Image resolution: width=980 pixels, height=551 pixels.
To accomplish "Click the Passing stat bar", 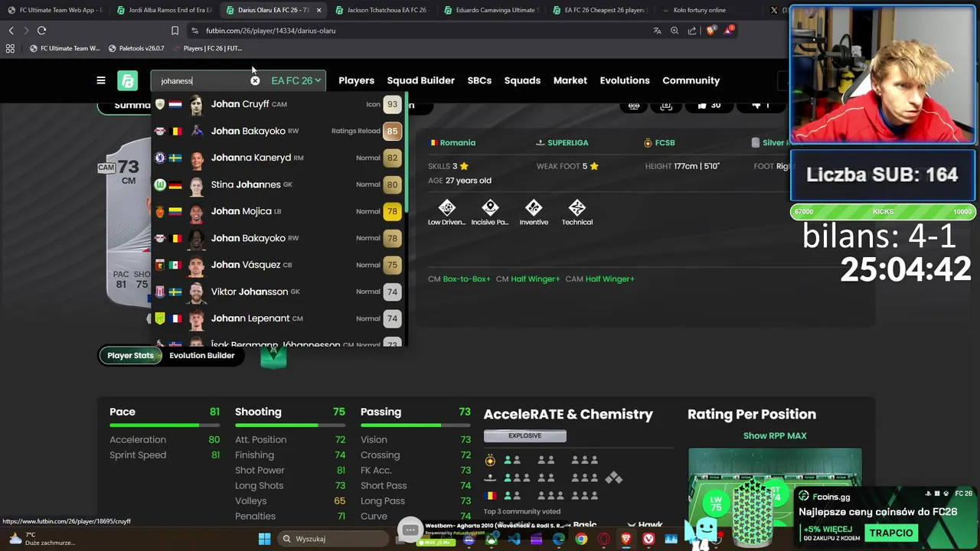I will click(416, 425).
